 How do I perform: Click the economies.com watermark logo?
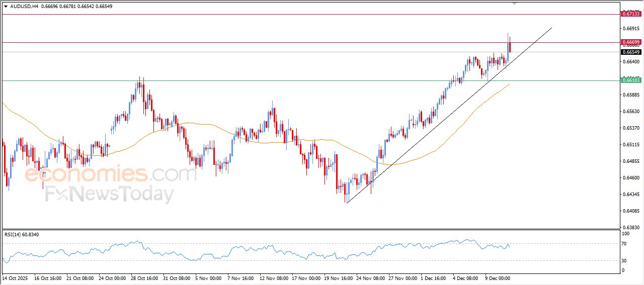[x=110, y=174]
